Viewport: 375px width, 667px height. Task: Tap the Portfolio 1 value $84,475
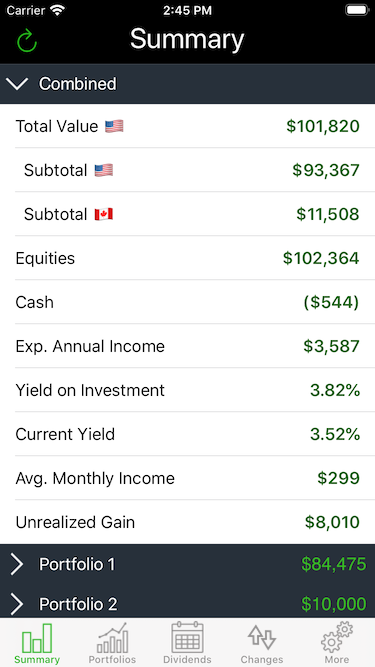pyautogui.click(x=334, y=564)
